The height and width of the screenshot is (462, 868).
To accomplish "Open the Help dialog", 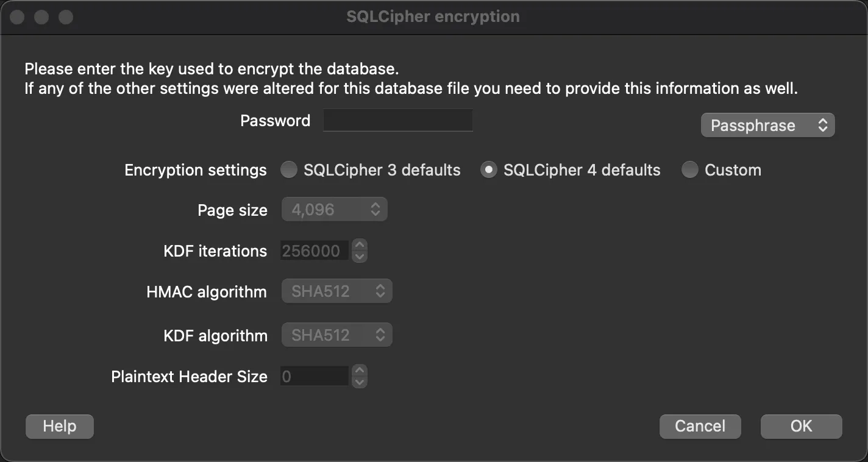I will point(59,426).
